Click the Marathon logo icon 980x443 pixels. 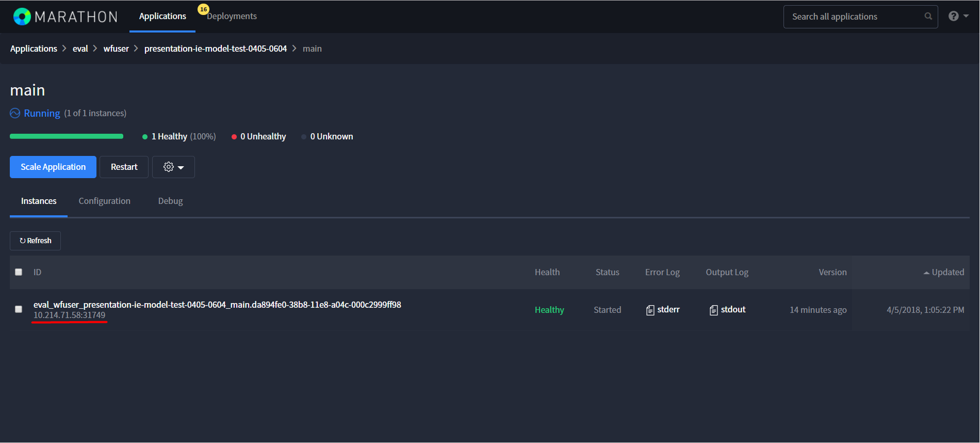tap(22, 17)
